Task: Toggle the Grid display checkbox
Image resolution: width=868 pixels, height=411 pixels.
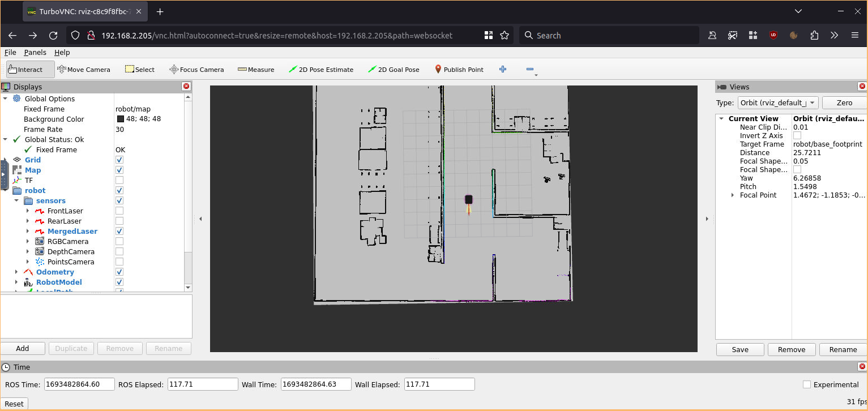Action: (119, 160)
